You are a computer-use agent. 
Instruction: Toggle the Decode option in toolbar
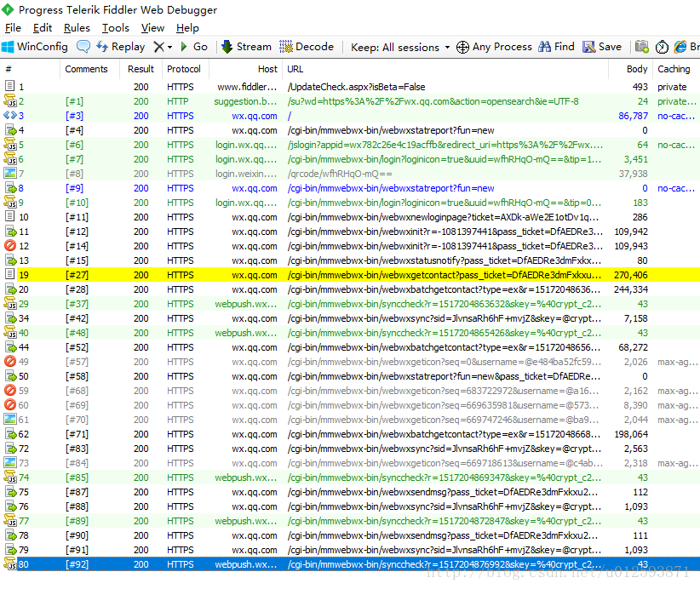(x=307, y=47)
